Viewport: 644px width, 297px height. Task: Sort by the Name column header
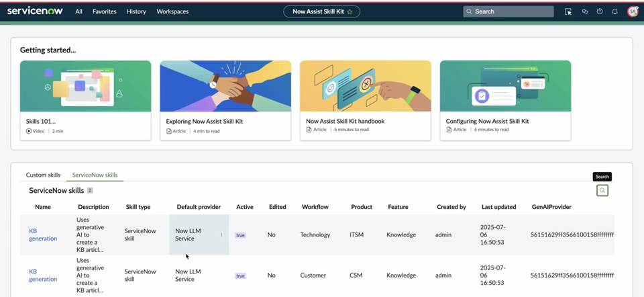[x=43, y=207]
